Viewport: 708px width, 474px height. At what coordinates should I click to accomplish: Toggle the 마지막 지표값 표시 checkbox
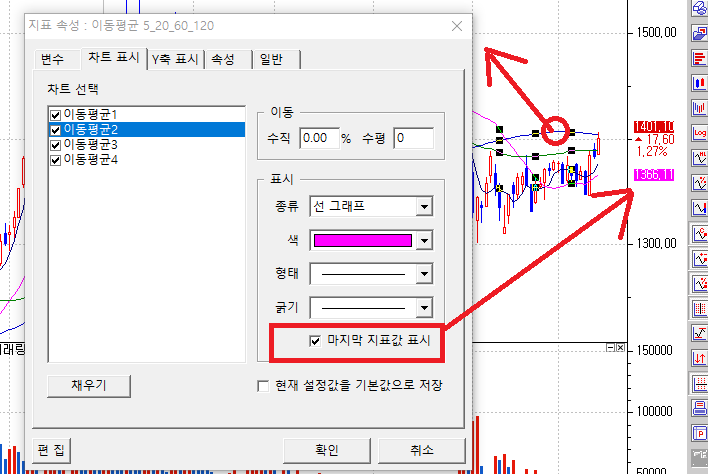coord(317,340)
